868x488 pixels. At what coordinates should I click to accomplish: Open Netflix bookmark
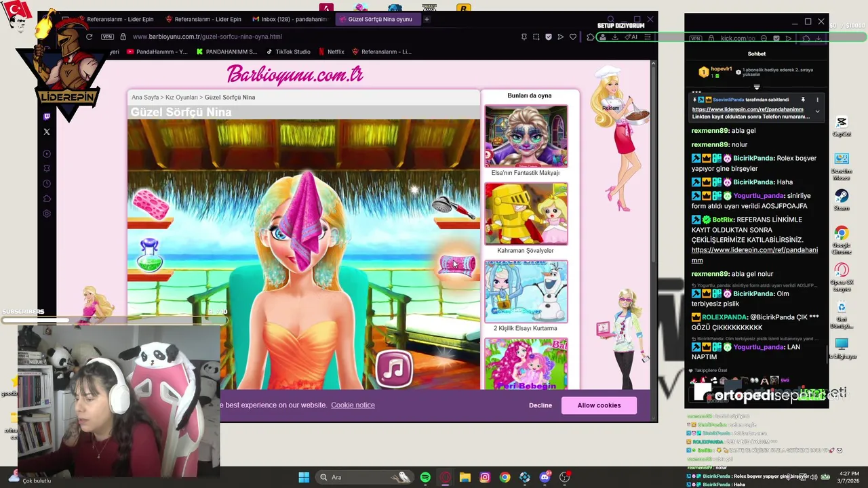tap(331, 52)
